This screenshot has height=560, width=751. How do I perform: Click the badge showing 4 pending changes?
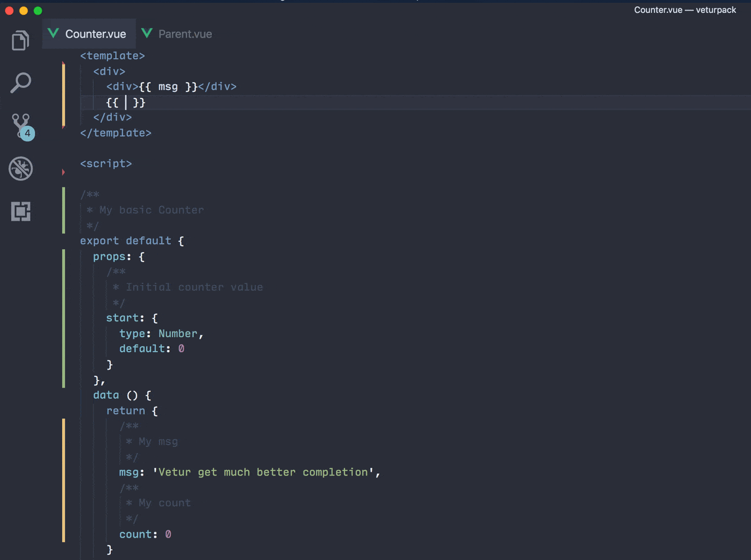27,133
